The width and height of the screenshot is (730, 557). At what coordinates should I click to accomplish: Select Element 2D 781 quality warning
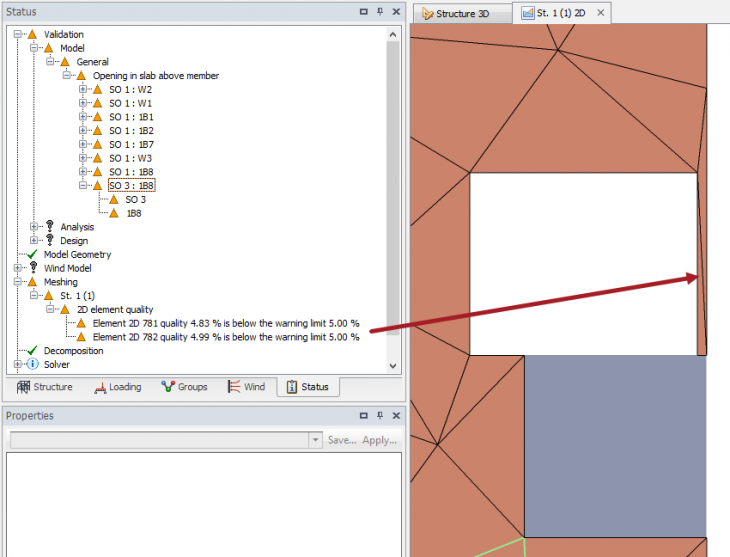tap(226, 323)
